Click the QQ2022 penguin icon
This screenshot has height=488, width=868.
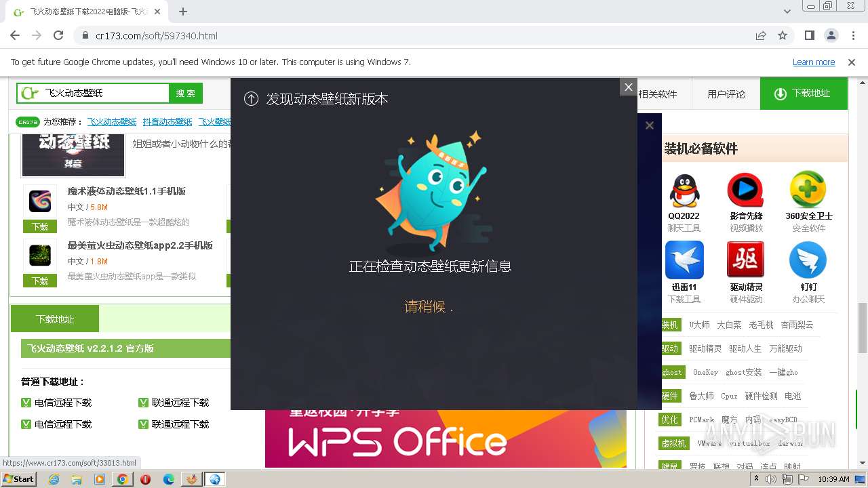(684, 190)
